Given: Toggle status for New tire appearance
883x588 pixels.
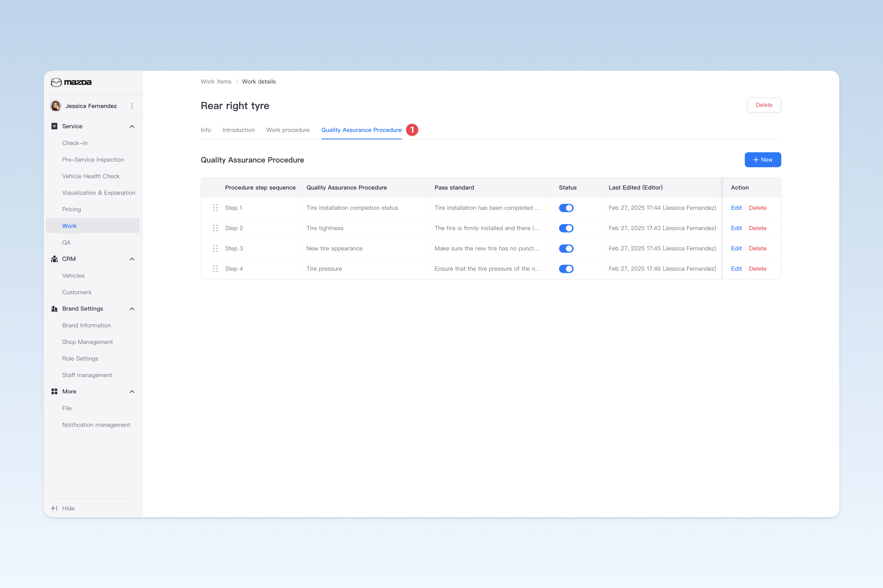Looking at the screenshot, I should pos(566,248).
